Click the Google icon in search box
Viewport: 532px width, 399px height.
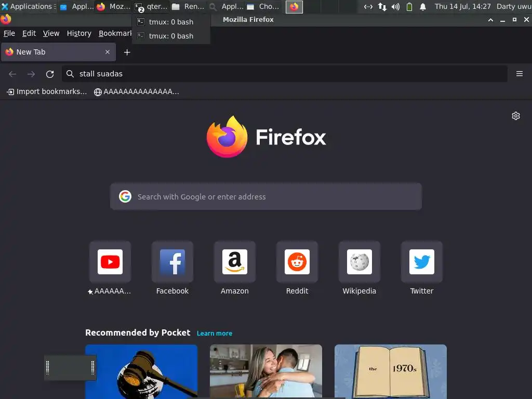coord(125,196)
